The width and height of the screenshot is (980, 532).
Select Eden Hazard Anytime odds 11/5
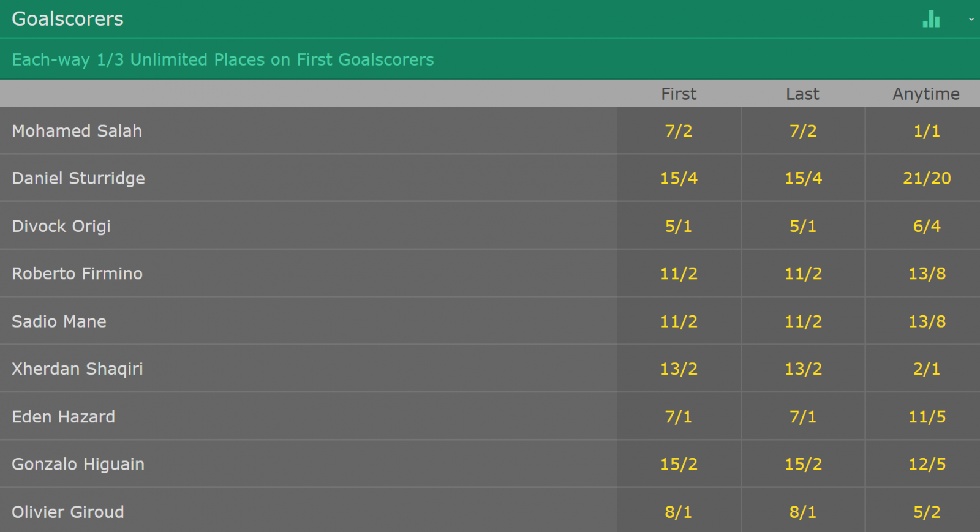pos(927,416)
